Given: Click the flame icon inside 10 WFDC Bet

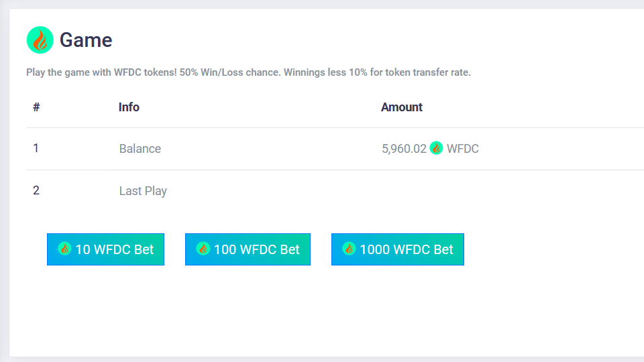Looking at the screenshot, I should click(64, 249).
